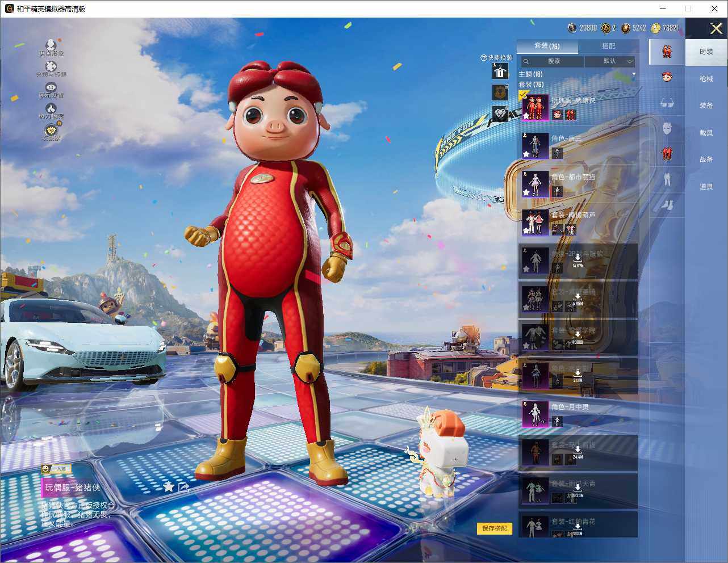Expand the 主题(18) section arrow
This screenshot has height=563, width=728.
coord(634,74)
